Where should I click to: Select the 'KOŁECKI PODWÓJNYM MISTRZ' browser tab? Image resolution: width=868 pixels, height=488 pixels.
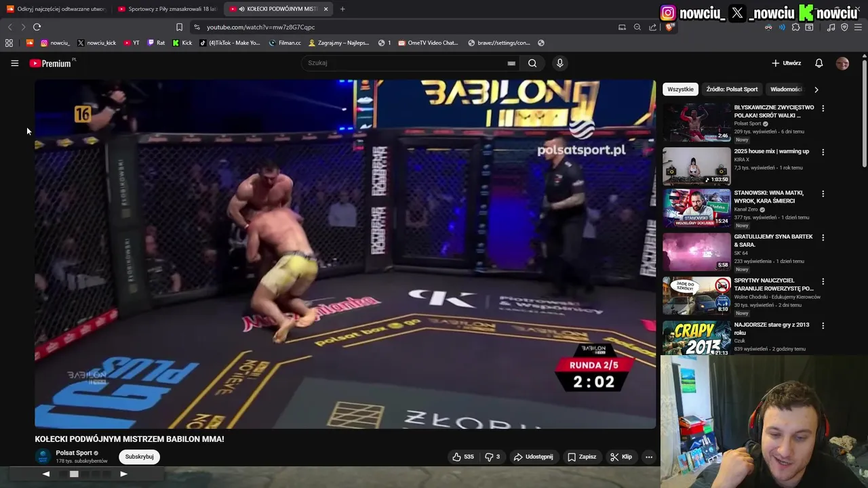pos(278,9)
